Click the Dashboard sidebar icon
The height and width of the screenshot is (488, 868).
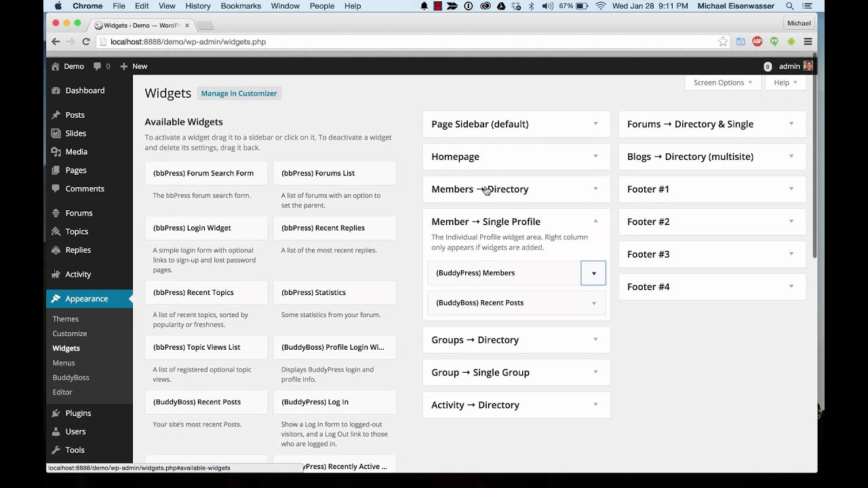(x=56, y=90)
